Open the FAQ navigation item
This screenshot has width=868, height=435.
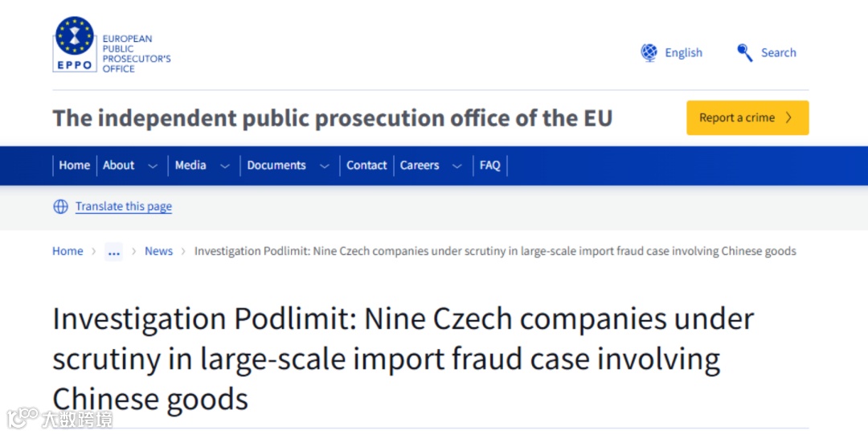point(490,166)
